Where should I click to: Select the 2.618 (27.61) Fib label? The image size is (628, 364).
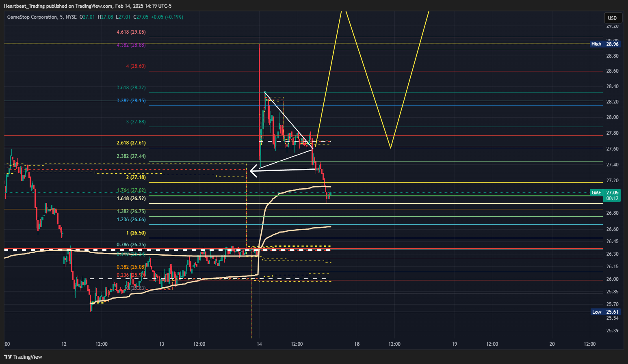click(x=131, y=143)
